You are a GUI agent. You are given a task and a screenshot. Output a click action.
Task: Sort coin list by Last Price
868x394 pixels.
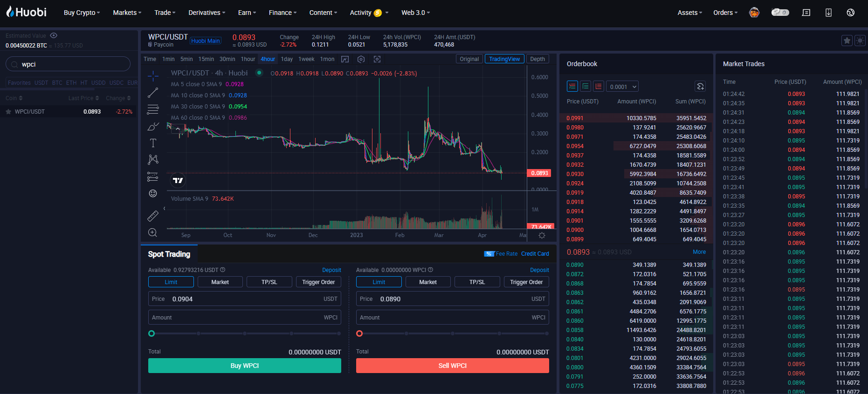point(83,98)
